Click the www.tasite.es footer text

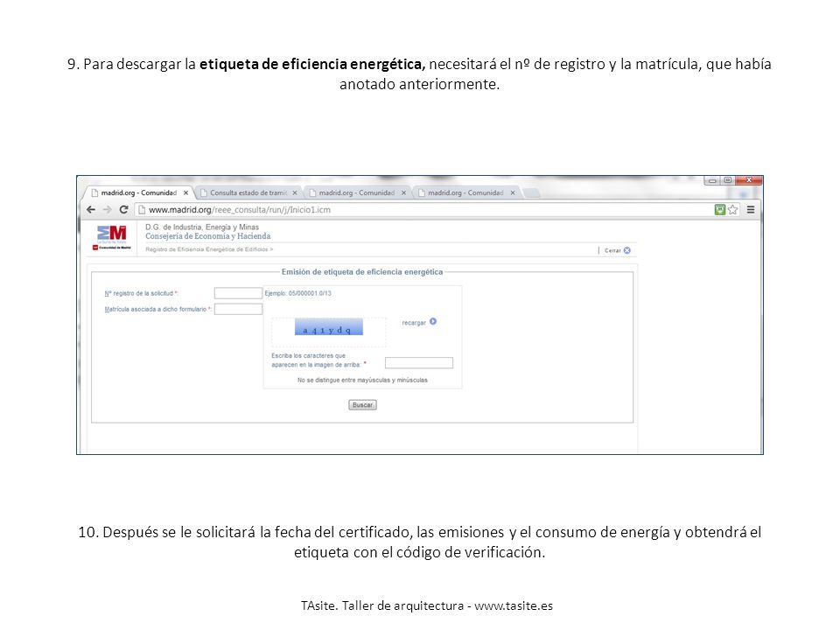tap(514, 605)
